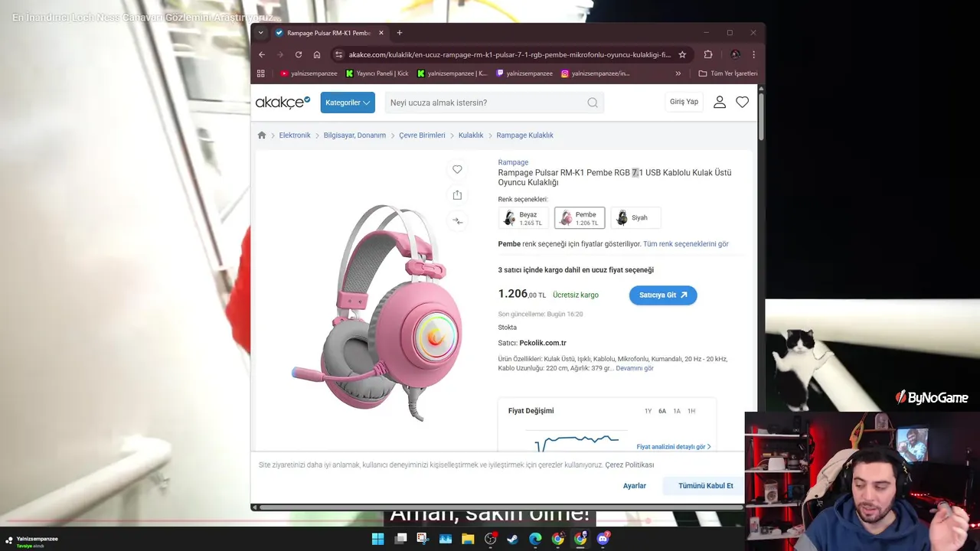The image size is (980, 551).
Task: Click the forward navigation arrow
Action: click(280, 54)
